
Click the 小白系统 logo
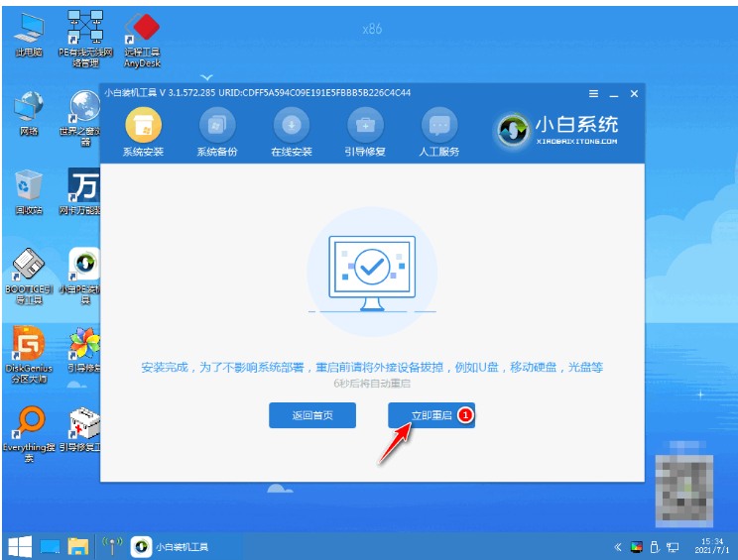coord(557,130)
